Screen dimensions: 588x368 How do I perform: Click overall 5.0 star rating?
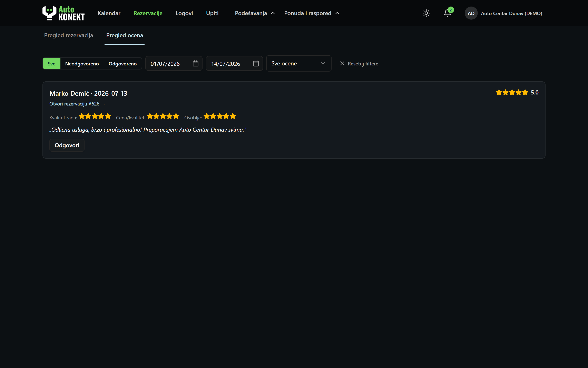[x=512, y=92]
